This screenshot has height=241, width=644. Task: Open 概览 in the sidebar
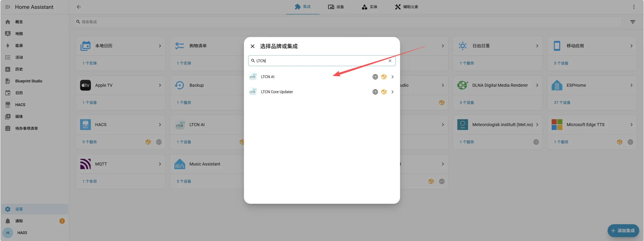(34, 22)
